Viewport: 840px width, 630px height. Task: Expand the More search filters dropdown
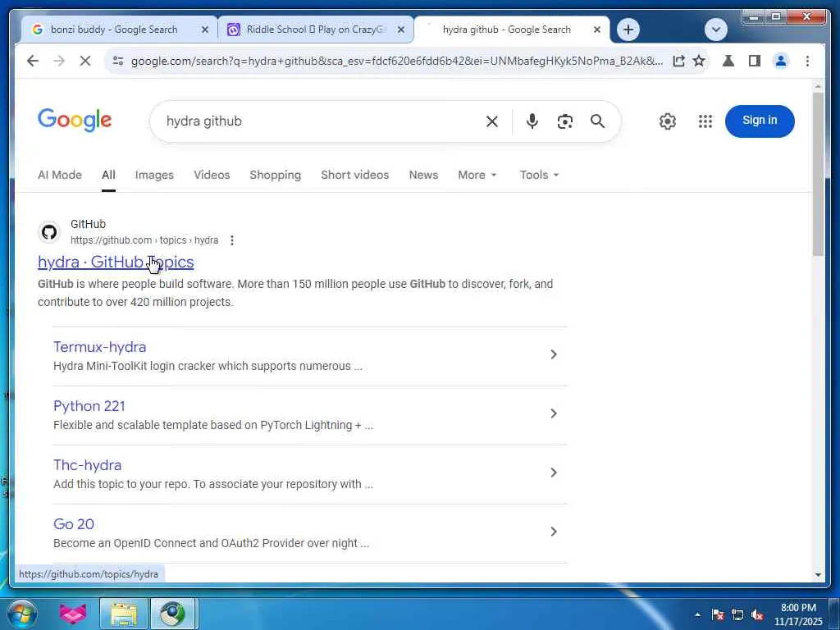[x=477, y=176]
